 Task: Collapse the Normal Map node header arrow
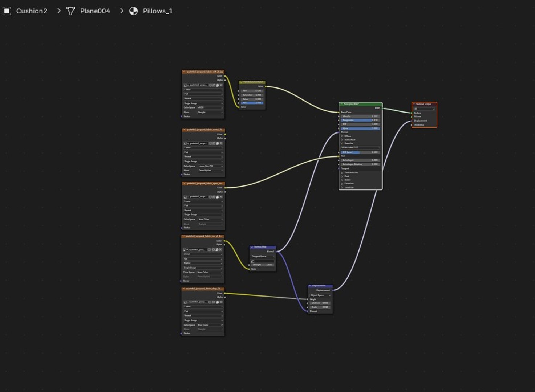[x=252, y=247]
